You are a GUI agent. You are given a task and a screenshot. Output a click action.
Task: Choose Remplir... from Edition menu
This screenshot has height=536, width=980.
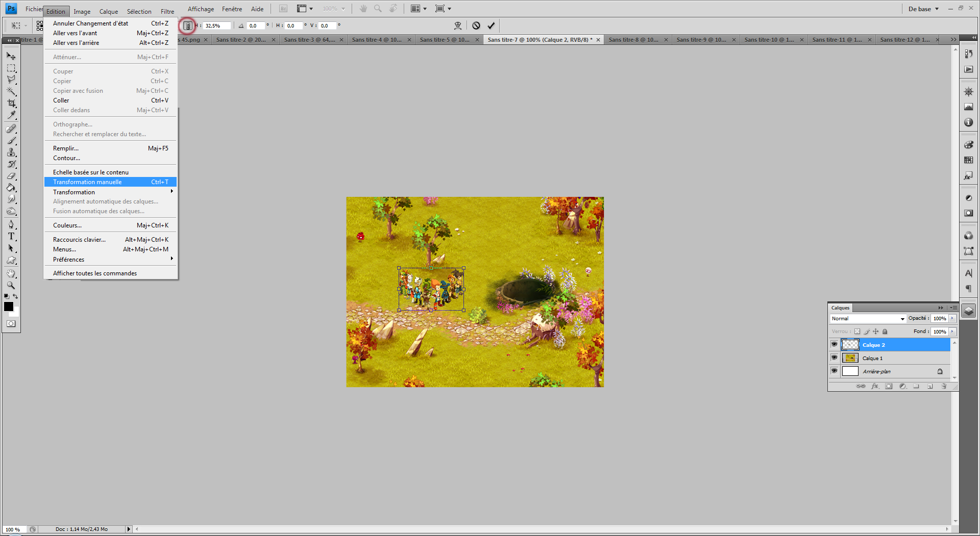click(110, 148)
